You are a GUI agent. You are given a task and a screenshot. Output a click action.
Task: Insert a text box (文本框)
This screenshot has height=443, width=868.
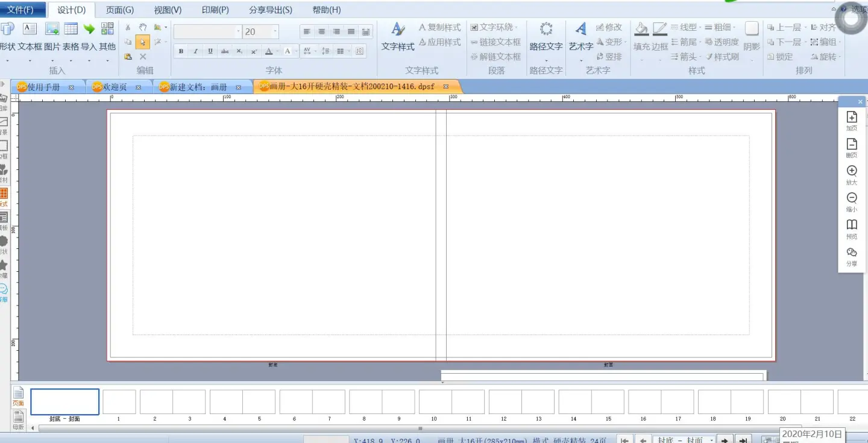[x=30, y=30]
